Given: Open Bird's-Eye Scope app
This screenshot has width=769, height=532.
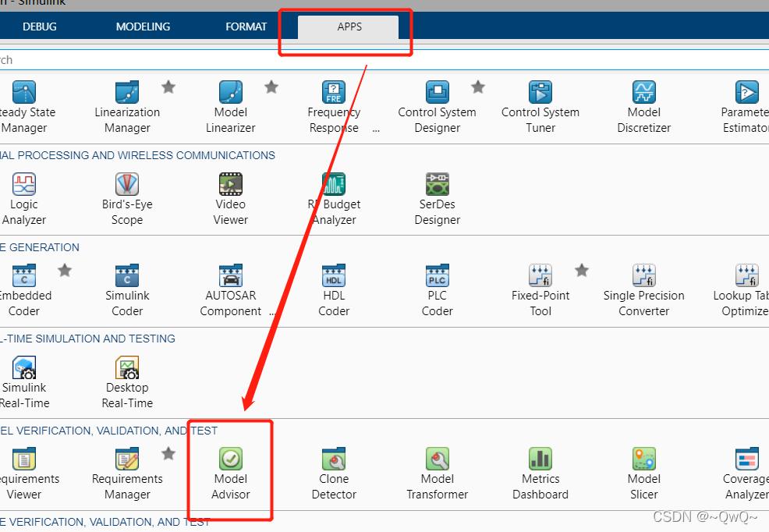Looking at the screenshot, I should coord(127,199).
